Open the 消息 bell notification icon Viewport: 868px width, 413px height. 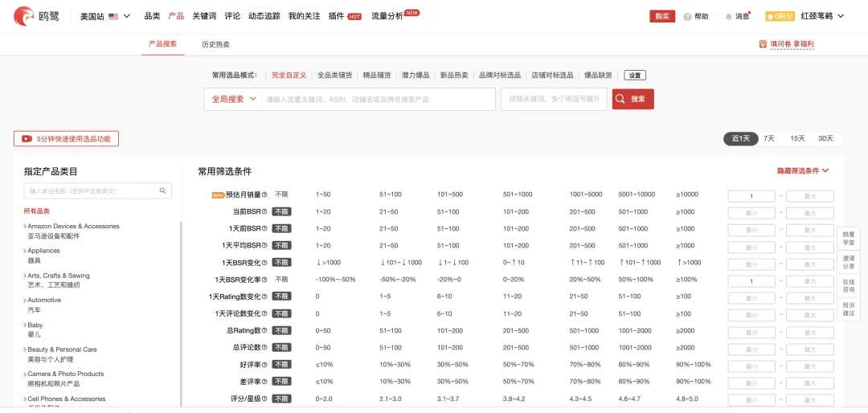click(728, 17)
